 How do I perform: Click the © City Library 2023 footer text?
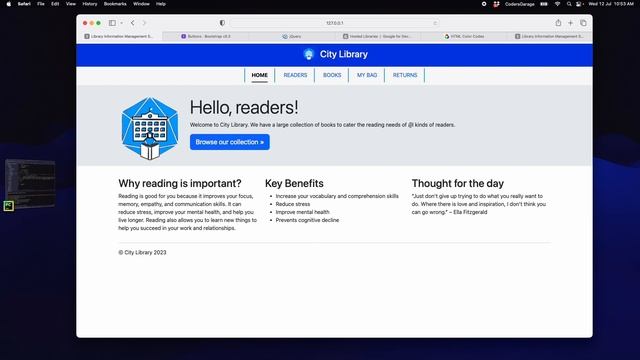[142, 253]
